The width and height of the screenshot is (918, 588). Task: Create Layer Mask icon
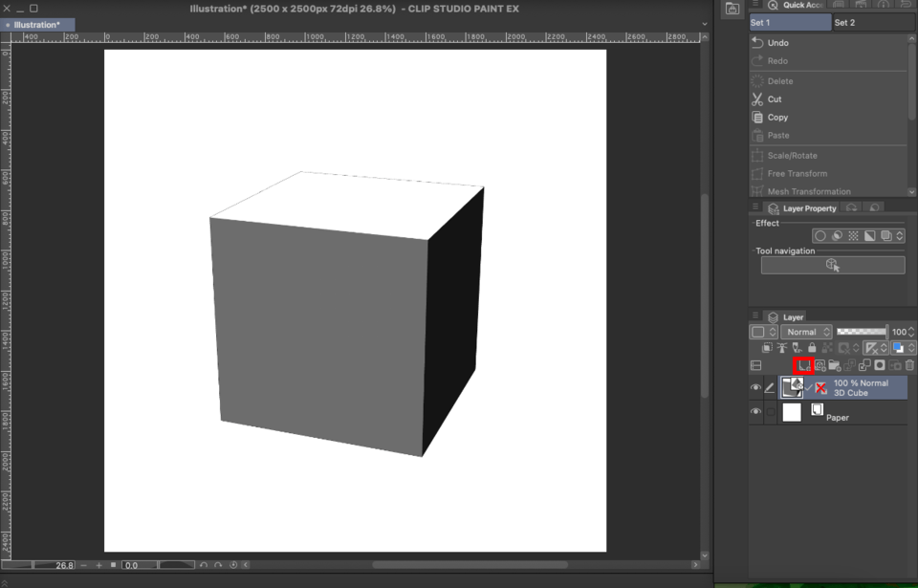coord(880,365)
